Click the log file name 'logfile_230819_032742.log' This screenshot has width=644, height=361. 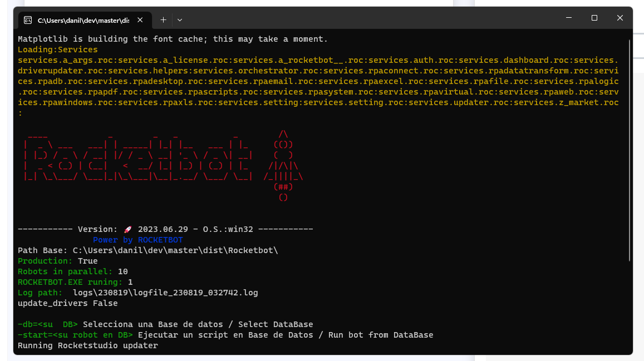pyautogui.click(x=195, y=293)
